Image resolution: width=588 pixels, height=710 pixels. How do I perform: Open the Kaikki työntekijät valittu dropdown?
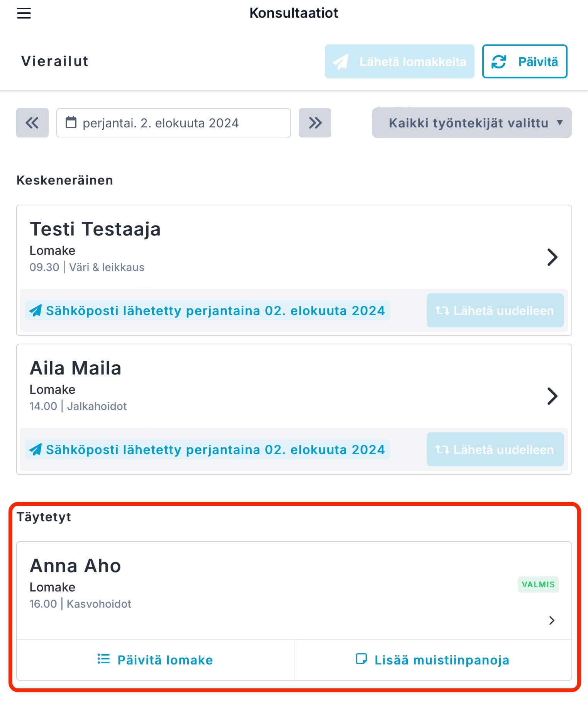coord(472,123)
